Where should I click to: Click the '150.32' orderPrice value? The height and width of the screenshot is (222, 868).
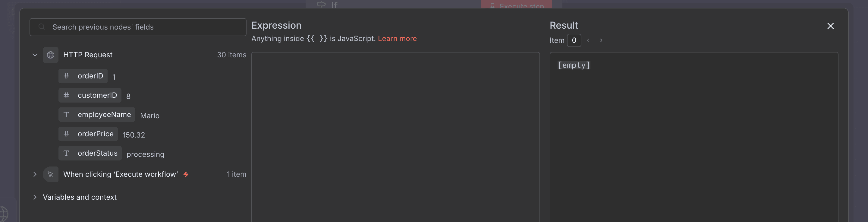(x=134, y=135)
